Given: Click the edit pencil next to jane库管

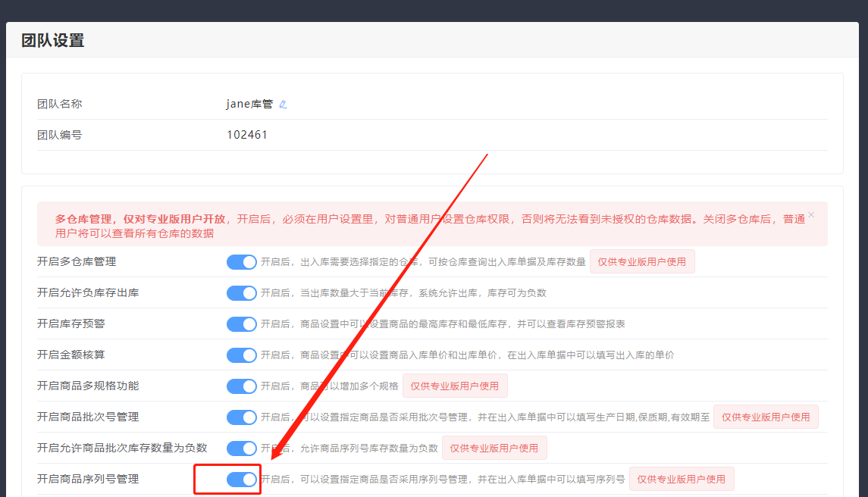Looking at the screenshot, I should 283,105.
